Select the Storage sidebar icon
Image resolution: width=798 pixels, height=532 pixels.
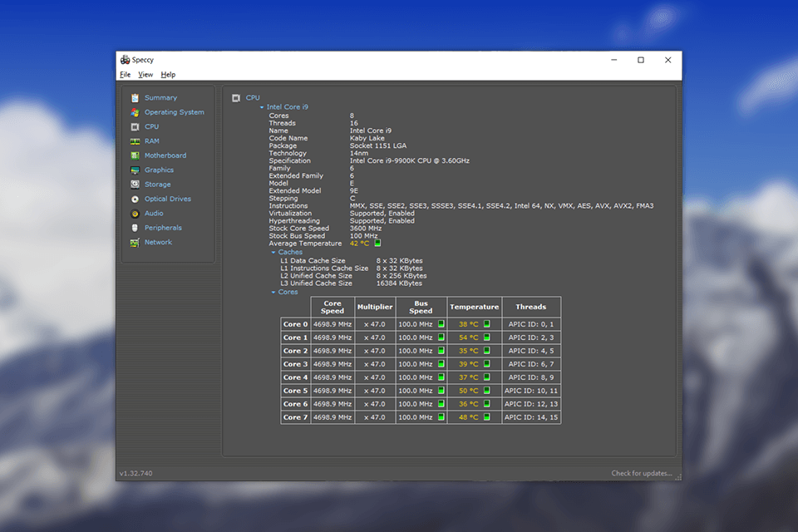[135, 184]
